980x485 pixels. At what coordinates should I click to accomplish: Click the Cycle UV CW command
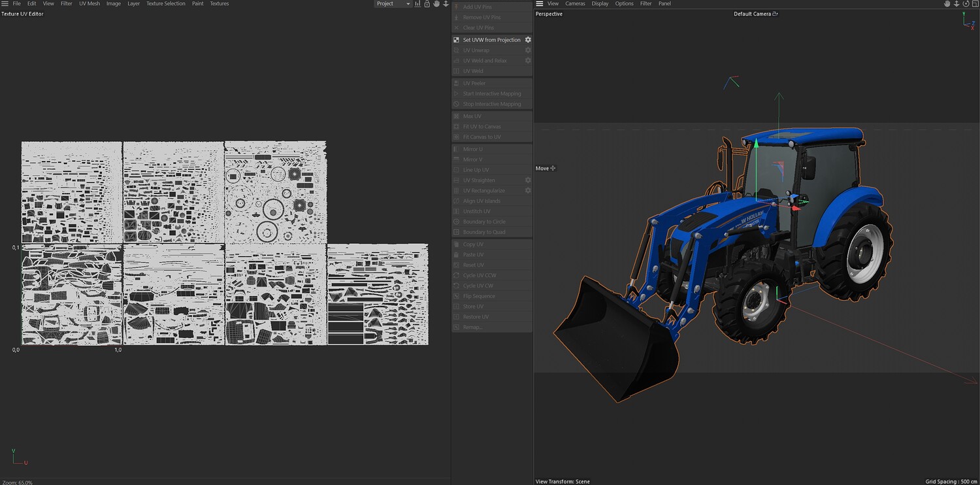[492, 286]
